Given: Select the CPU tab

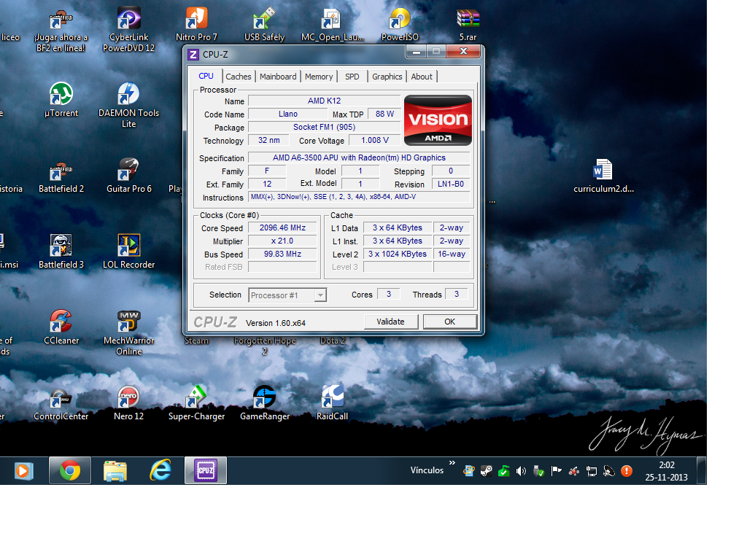Looking at the screenshot, I should 206,76.
